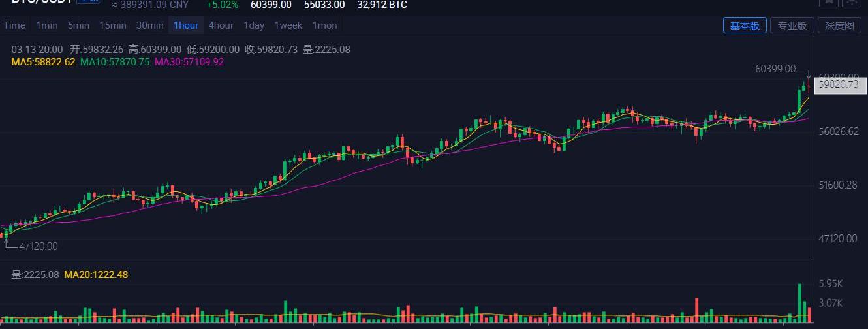Select the active 1hour interval tab
This screenshot has height=329, width=868.
[x=186, y=25]
